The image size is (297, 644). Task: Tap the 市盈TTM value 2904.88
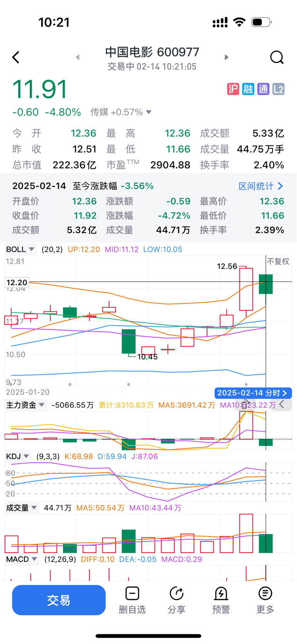pos(170,165)
